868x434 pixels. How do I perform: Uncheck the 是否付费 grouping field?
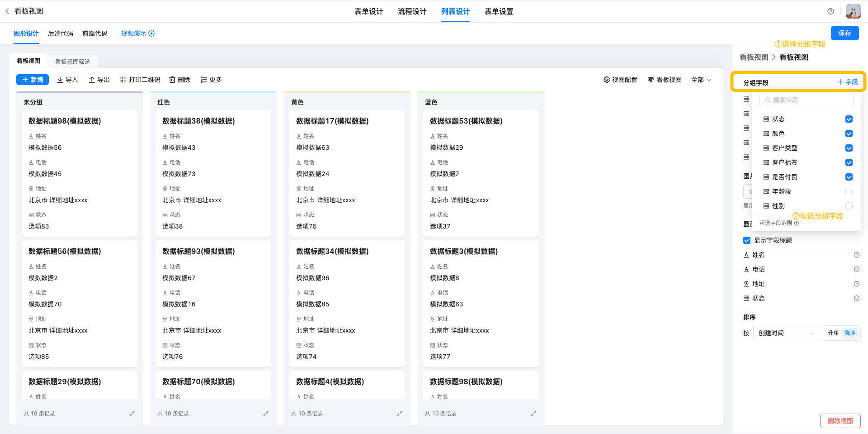point(849,177)
